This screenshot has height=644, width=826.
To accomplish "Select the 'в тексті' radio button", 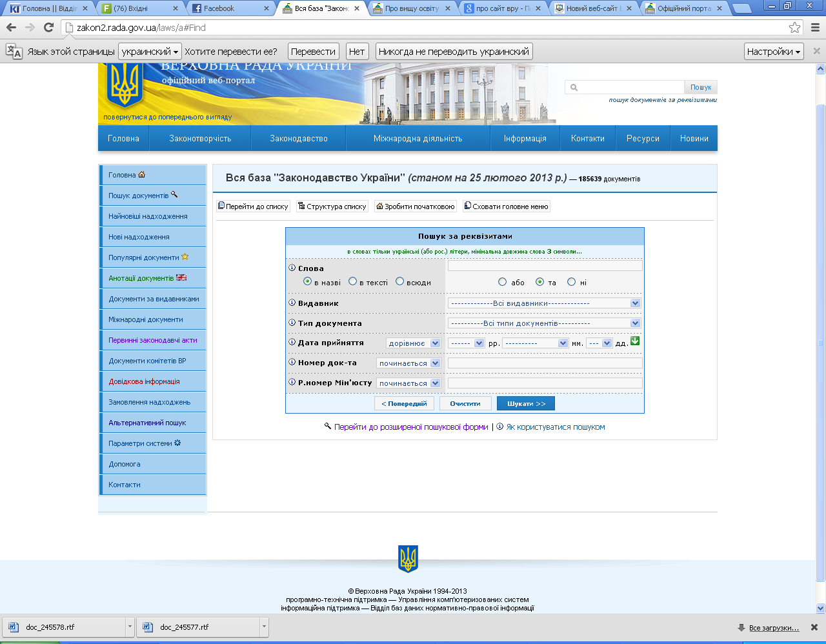I will point(352,281).
